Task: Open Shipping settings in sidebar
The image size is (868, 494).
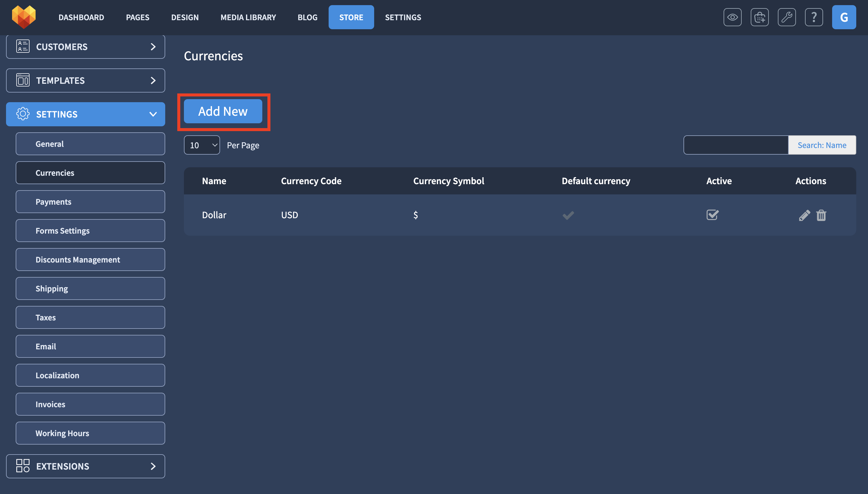Action: (x=90, y=288)
